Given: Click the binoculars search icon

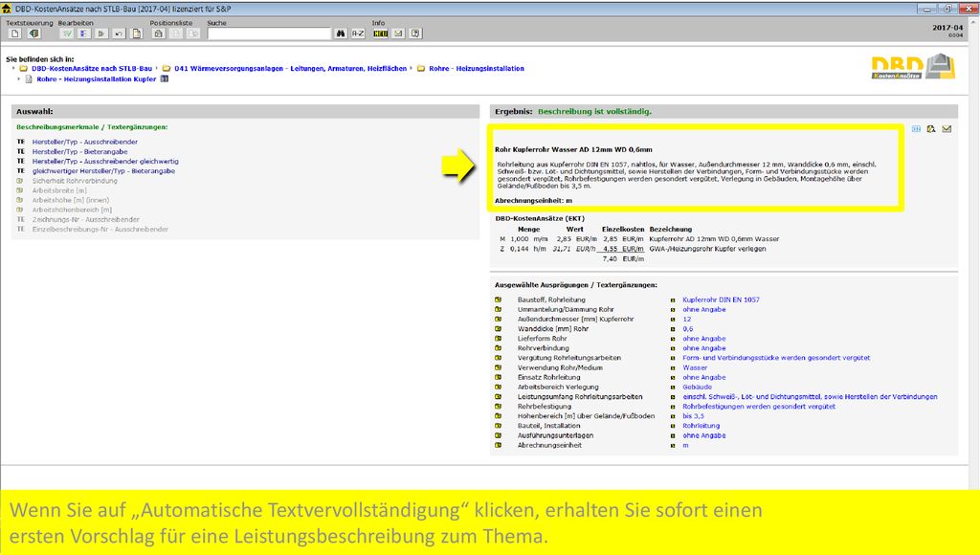Looking at the screenshot, I should [x=341, y=33].
